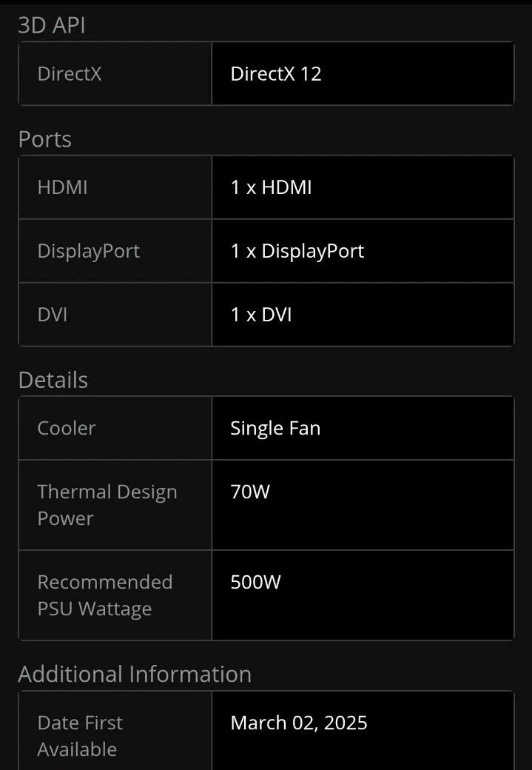Viewport: 532px width, 770px height.
Task: Click the 1 x HDMI value
Action: 271,187
